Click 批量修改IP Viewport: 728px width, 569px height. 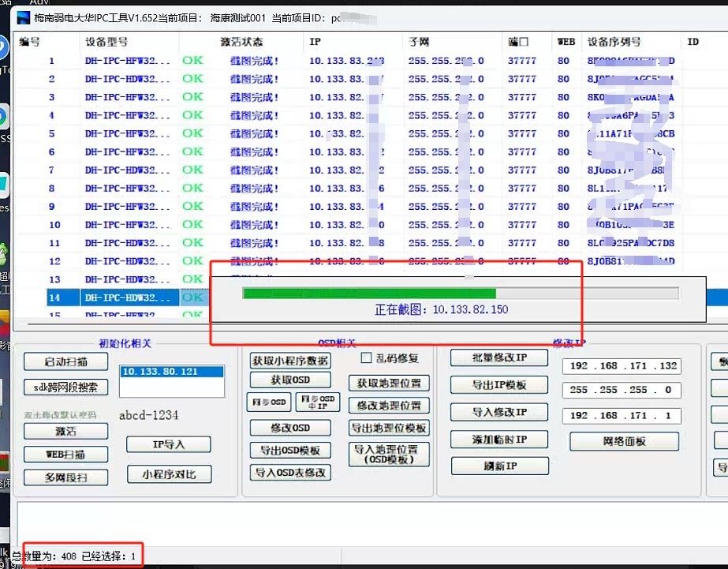[499, 357]
